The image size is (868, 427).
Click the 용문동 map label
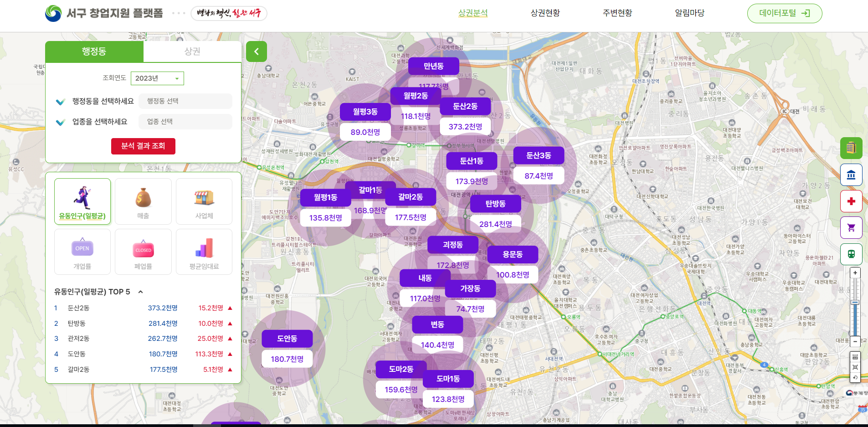click(513, 254)
